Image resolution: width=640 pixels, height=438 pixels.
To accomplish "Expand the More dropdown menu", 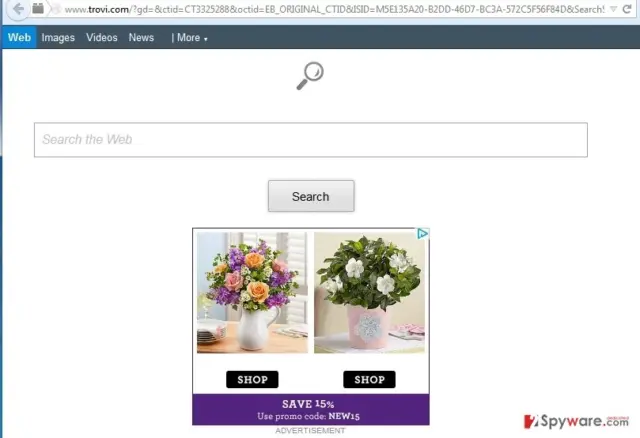I will [189, 38].
